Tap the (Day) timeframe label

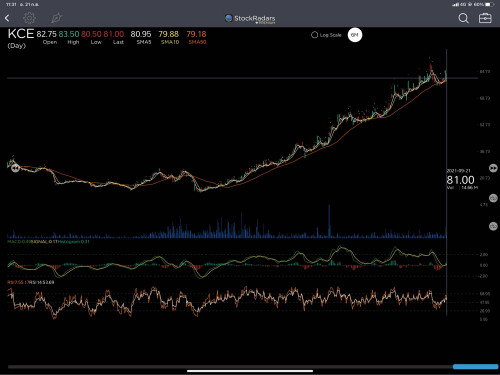[17, 46]
